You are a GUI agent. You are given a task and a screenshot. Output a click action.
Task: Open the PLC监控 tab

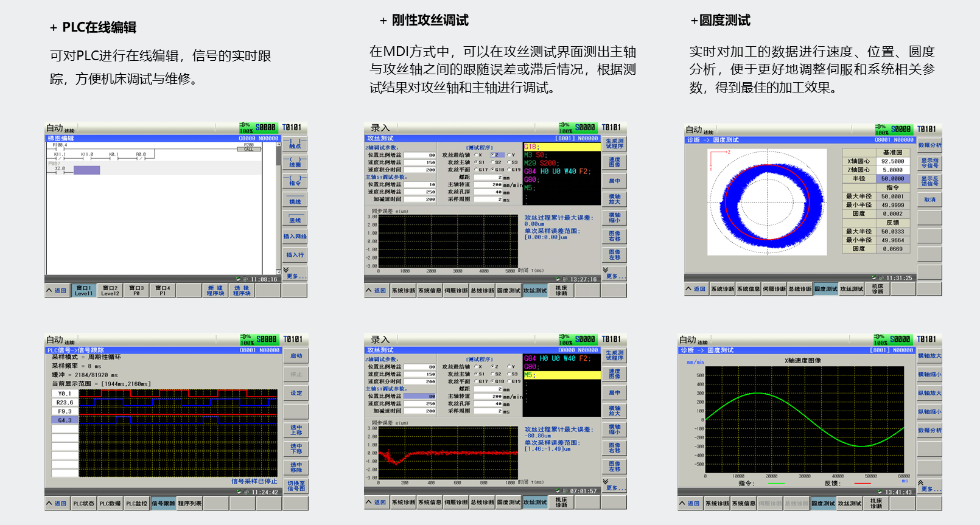(137, 504)
